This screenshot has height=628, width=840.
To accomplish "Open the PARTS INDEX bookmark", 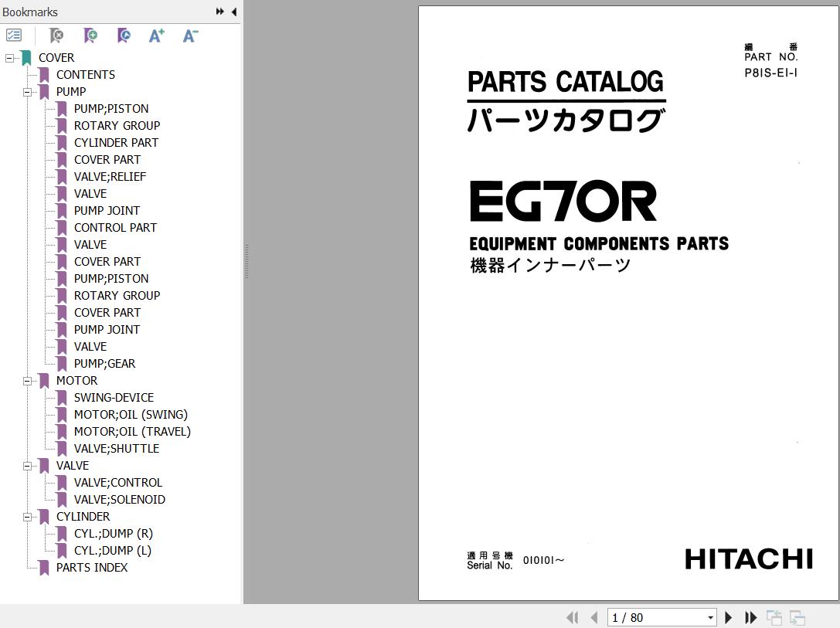I will click(x=92, y=568).
